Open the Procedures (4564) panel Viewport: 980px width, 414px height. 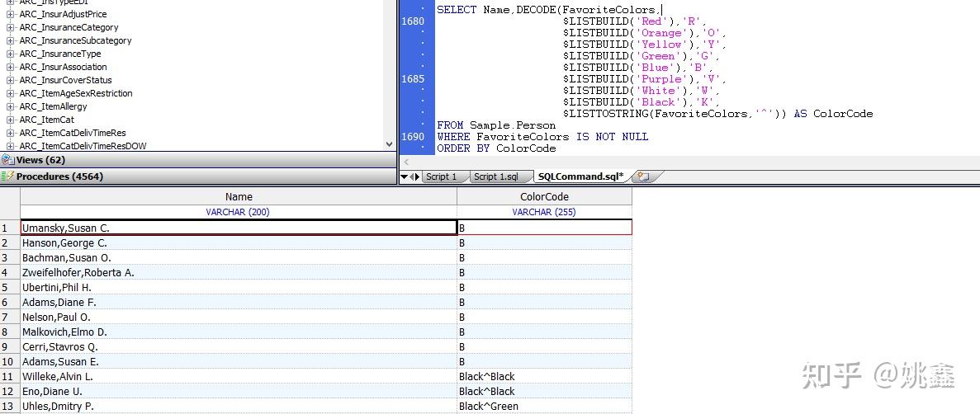point(197,176)
